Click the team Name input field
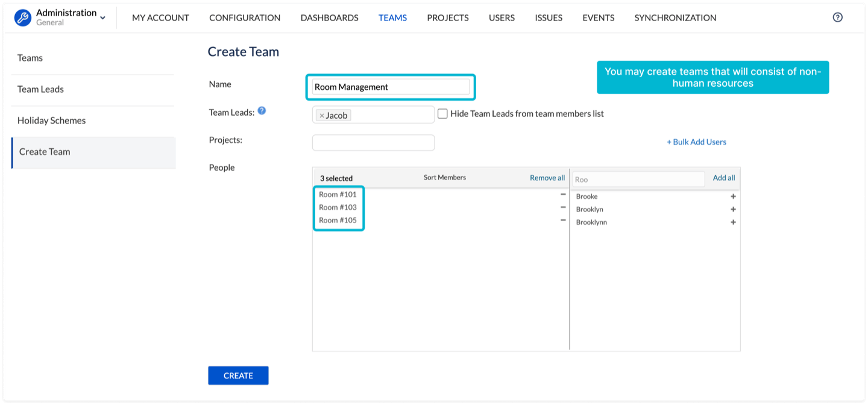The height and width of the screenshot is (405, 868). pyautogui.click(x=391, y=87)
